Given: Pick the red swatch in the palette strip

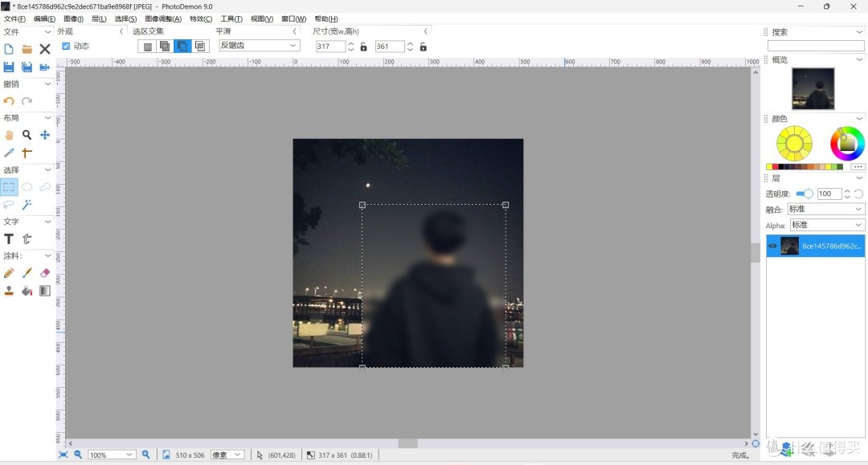Looking at the screenshot, I should pos(775,166).
